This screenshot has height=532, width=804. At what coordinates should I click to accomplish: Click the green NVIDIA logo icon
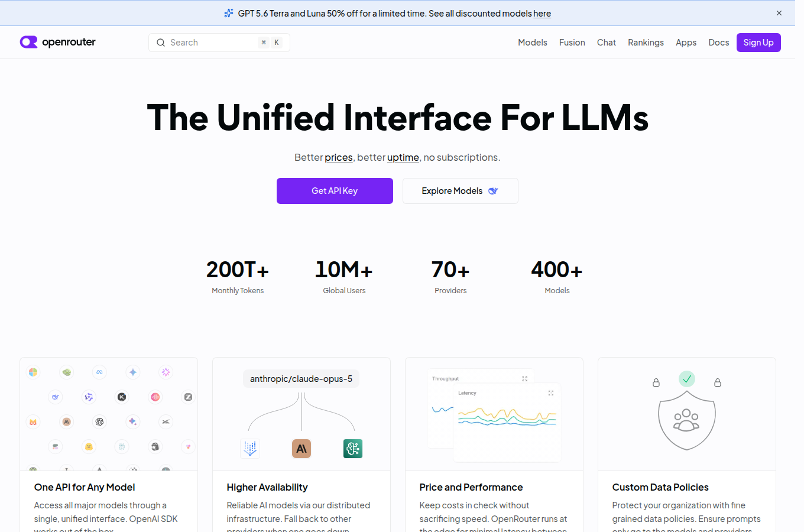tap(67, 372)
